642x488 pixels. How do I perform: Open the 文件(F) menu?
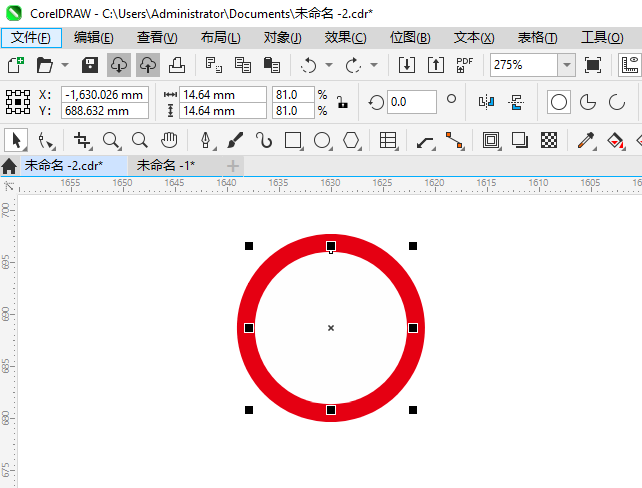(31, 38)
